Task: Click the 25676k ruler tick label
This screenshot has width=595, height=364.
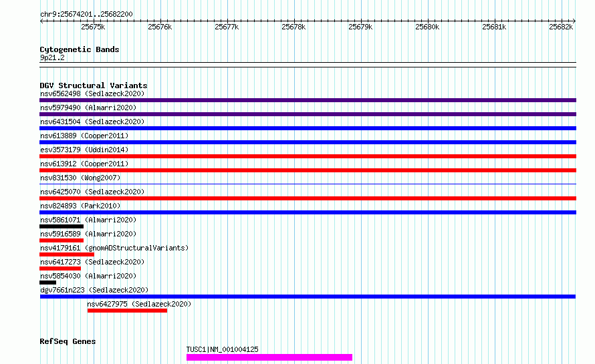Action: [160, 27]
